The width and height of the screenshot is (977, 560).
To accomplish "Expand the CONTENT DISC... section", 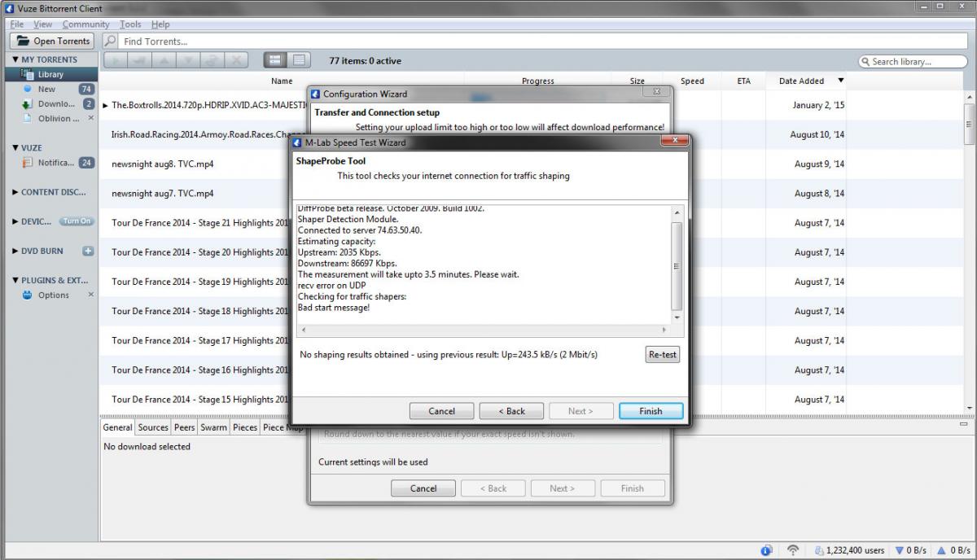I will 15,192.
